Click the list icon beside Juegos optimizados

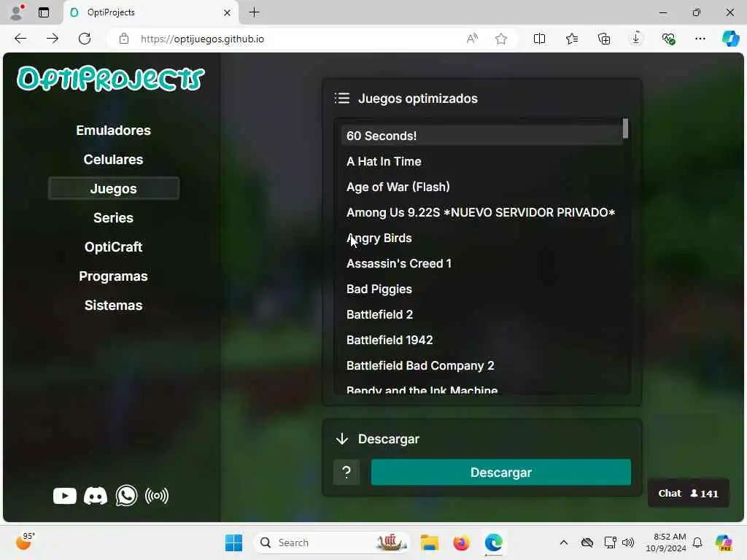(x=342, y=98)
